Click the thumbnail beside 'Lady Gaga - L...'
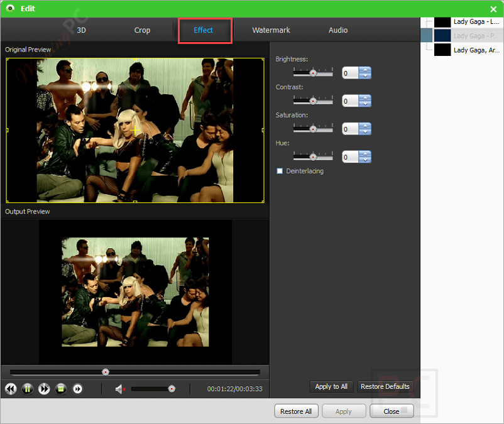This screenshot has width=504, height=424. pos(442,22)
